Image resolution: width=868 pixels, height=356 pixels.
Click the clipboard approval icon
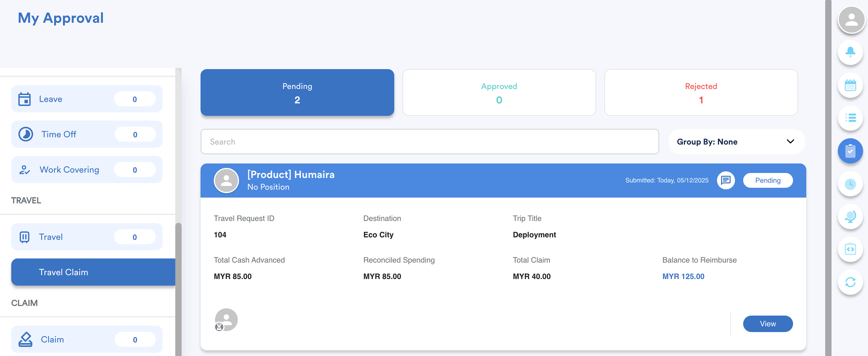point(850,151)
